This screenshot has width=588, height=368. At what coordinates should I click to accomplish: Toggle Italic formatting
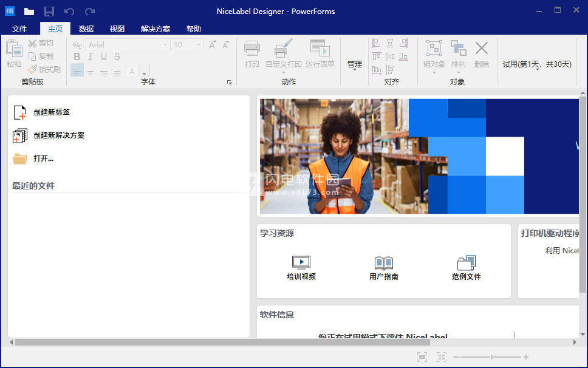(x=91, y=56)
